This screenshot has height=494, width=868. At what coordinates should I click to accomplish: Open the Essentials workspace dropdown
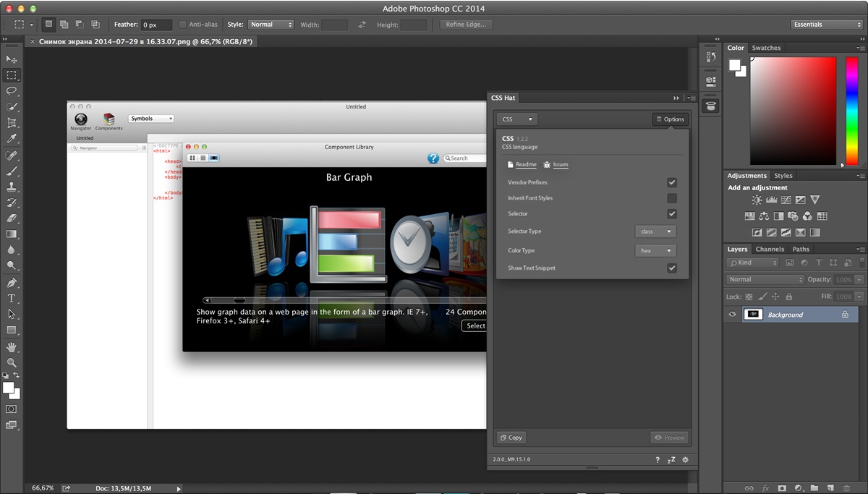(826, 25)
